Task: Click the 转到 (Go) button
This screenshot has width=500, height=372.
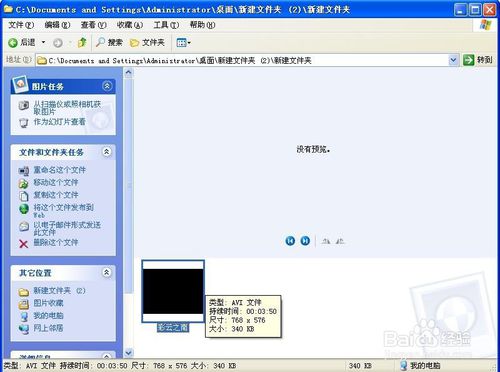Action: pyautogui.click(x=477, y=60)
